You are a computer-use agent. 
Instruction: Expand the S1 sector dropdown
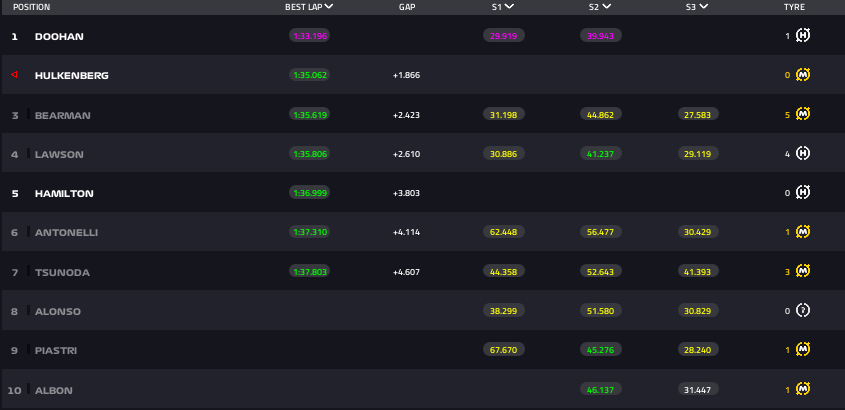point(510,6)
